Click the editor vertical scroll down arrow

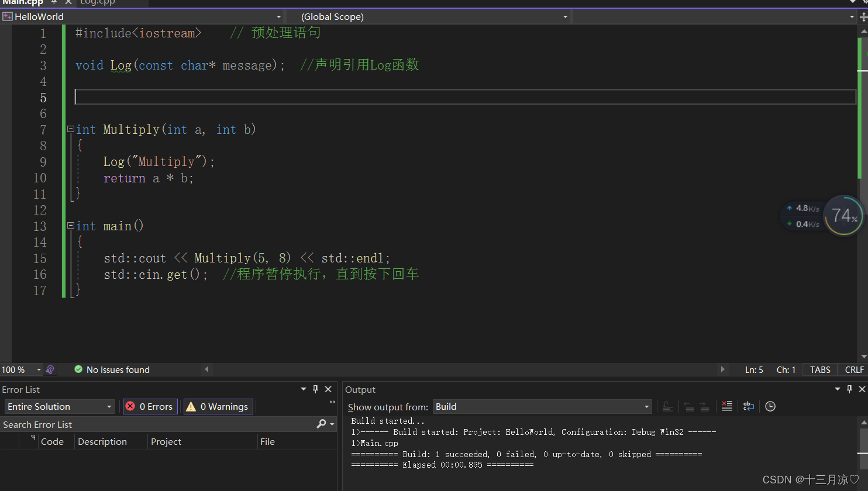pyautogui.click(x=864, y=357)
